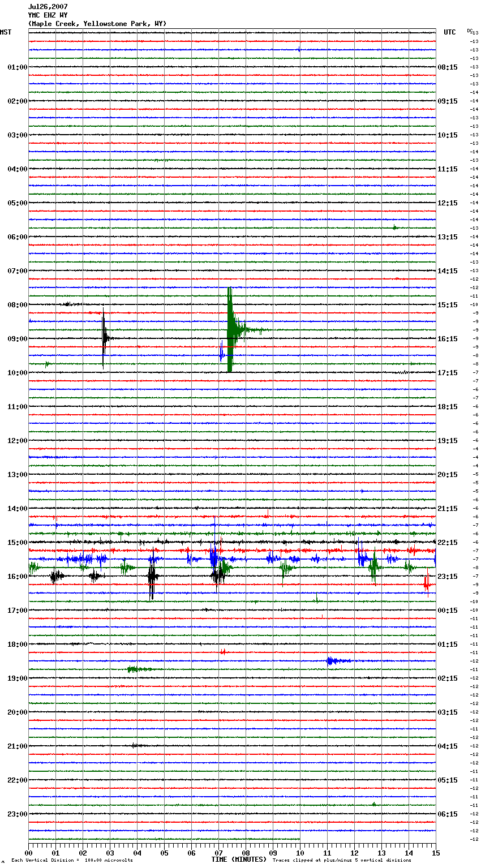Click the minute "13" tick label on bottom axis

click(x=381, y=853)
